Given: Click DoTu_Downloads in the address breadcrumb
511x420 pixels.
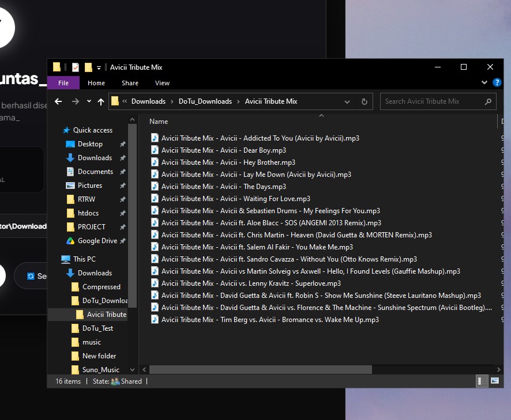Looking at the screenshot, I should click(x=205, y=101).
